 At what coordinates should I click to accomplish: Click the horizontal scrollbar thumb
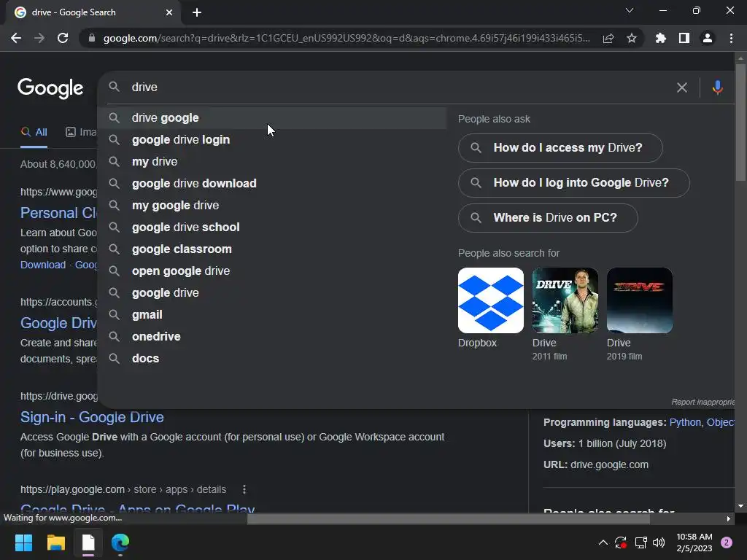(x=449, y=519)
